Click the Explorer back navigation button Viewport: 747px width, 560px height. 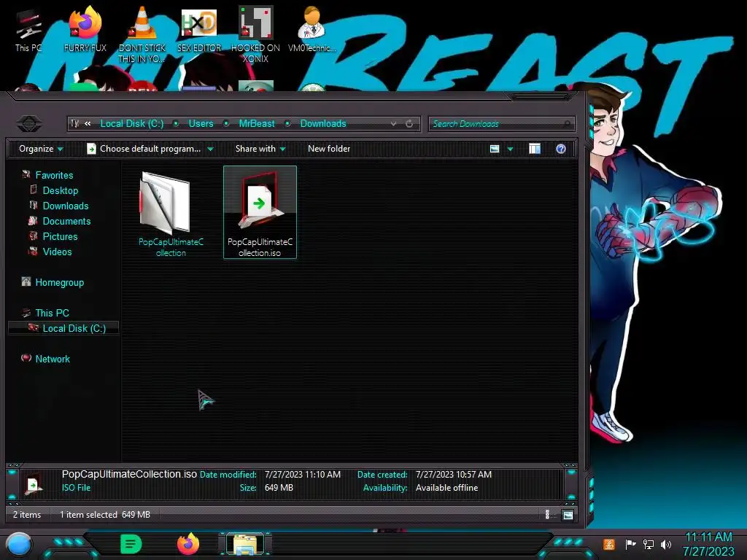pos(29,124)
